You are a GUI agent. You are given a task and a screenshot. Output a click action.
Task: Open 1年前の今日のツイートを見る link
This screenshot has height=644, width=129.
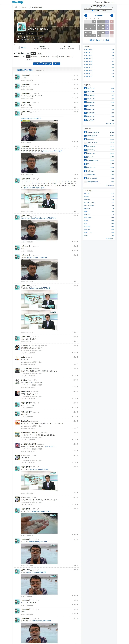click(x=99, y=40)
